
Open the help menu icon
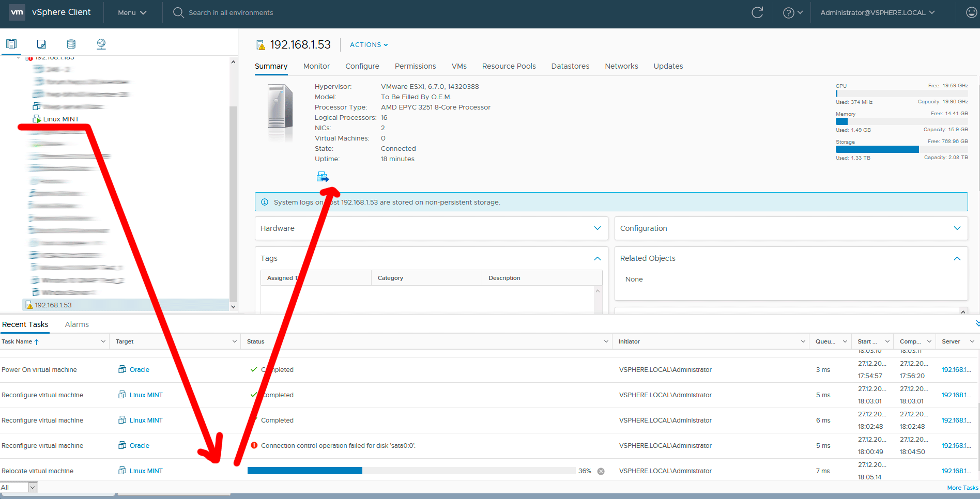click(792, 12)
